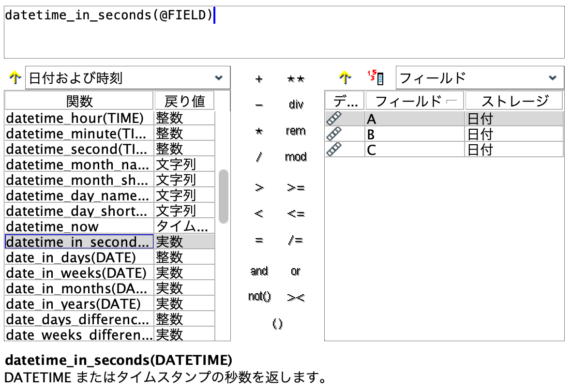Click the フィールド column sort indicator
The height and width of the screenshot is (392, 572).
coord(450,100)
